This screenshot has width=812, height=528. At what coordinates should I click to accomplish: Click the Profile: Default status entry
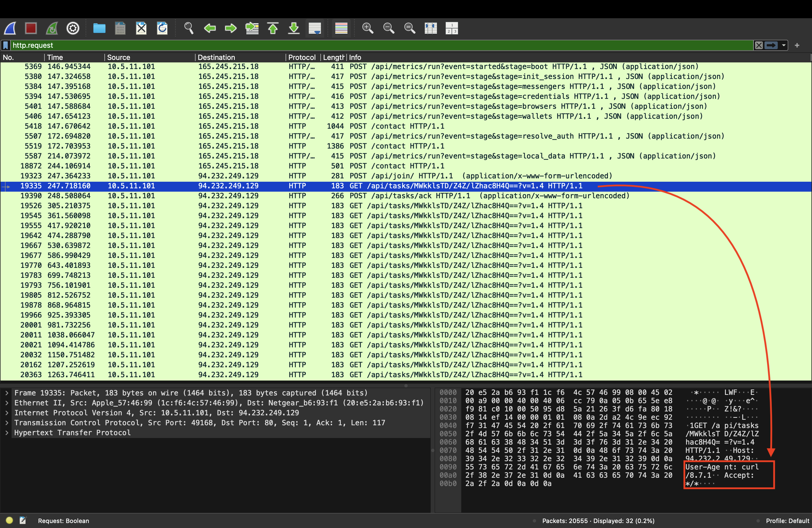coord(787,521)
